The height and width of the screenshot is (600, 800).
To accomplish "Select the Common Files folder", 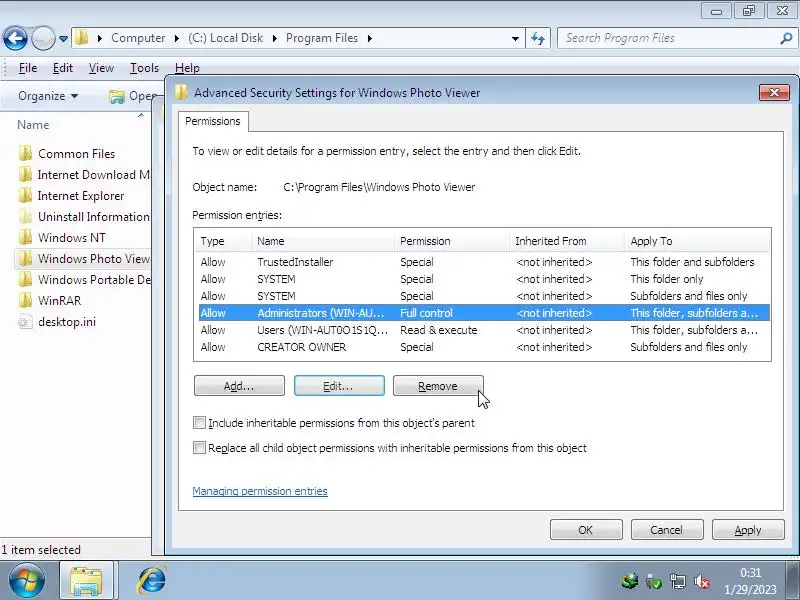I will pos(77,154).
